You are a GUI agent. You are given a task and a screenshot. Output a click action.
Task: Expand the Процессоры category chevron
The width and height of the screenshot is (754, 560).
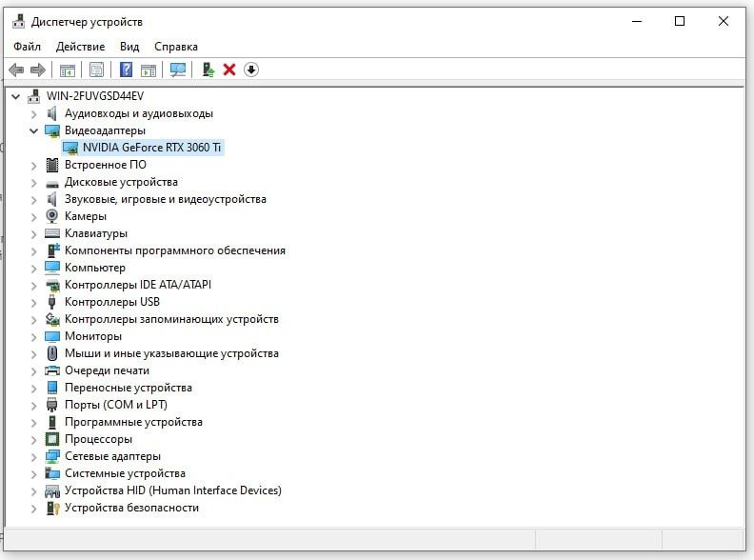tap(33, 440)
